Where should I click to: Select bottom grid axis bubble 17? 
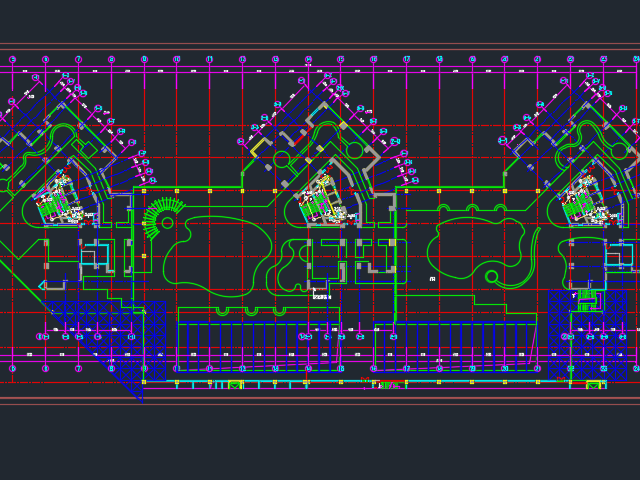(407, 369)
